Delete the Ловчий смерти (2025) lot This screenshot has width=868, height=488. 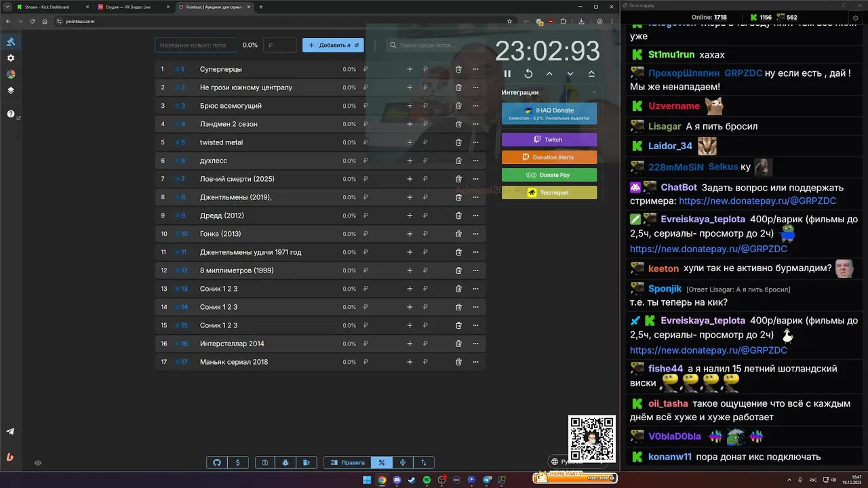[x=458, y=179]
